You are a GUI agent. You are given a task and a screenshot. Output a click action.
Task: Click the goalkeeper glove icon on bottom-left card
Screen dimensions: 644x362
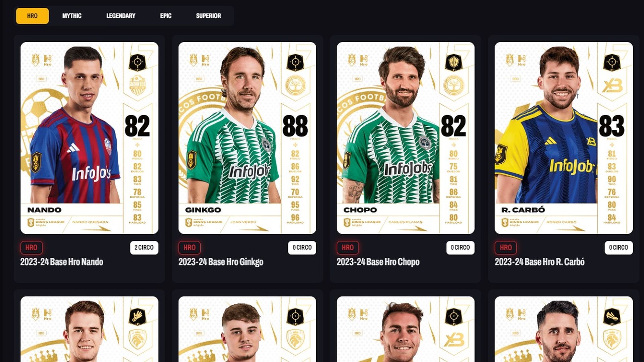[x=137, y=317]
